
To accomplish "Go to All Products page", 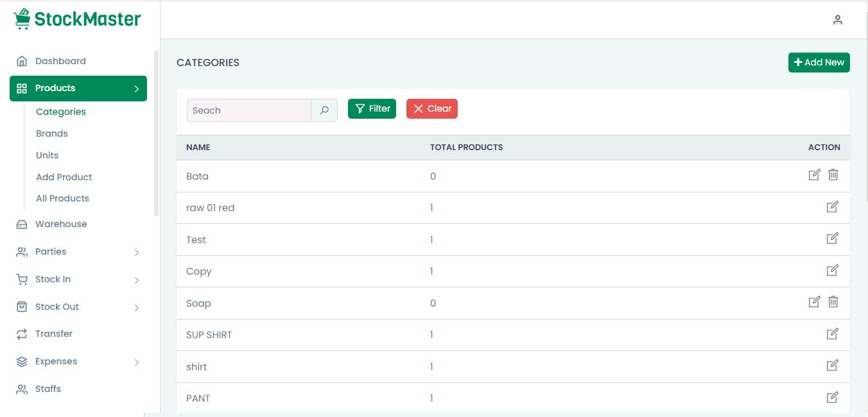I will coord(62,198).
